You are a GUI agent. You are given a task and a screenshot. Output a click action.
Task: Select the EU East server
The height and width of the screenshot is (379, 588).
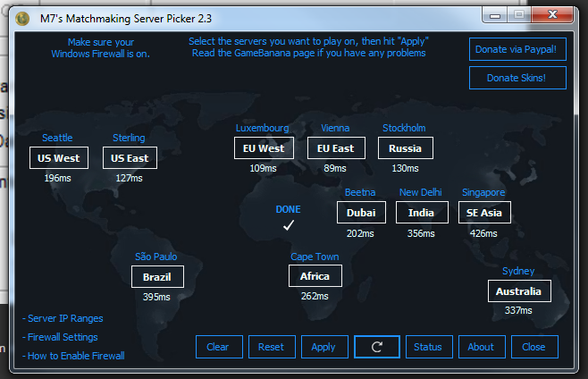pyautogui.click(x=335, y=148)
